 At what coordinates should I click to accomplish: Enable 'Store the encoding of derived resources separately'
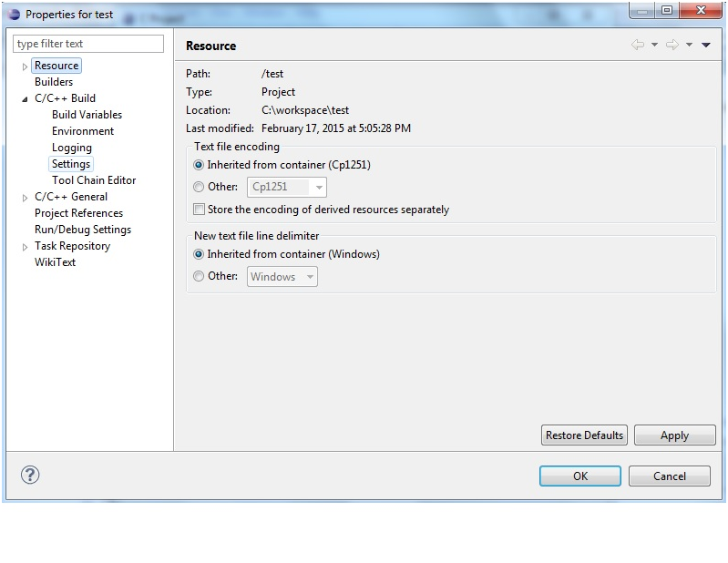click(199, 209)
